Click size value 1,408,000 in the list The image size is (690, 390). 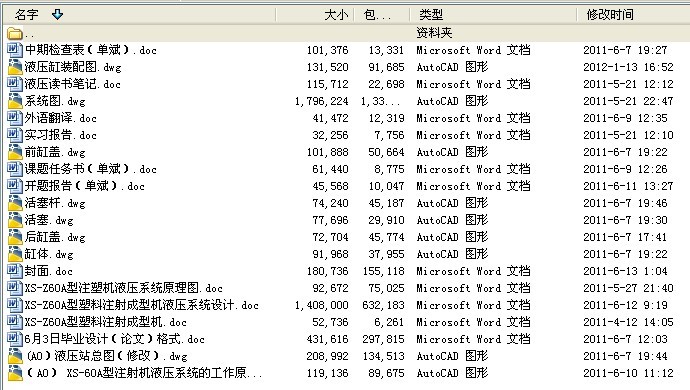[x=321, y=305]
